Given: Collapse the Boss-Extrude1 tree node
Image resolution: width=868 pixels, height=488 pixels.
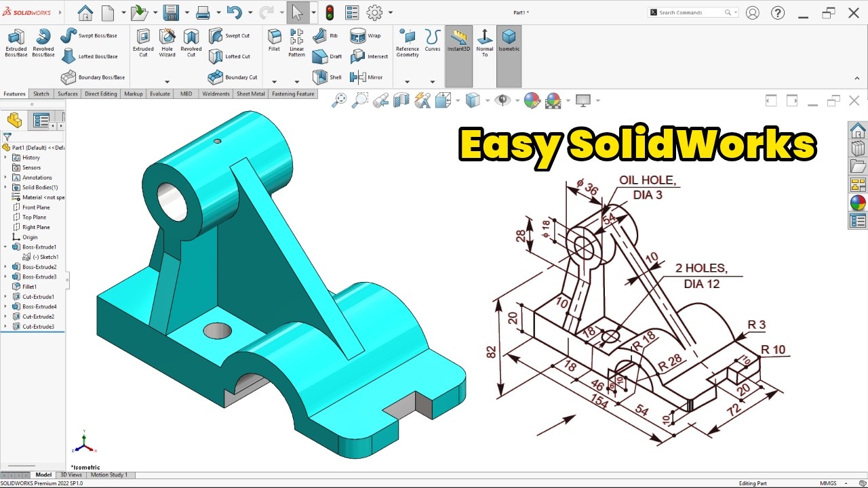Looking at the screenshot, I should pyautogui.click(x=5, y=247).
